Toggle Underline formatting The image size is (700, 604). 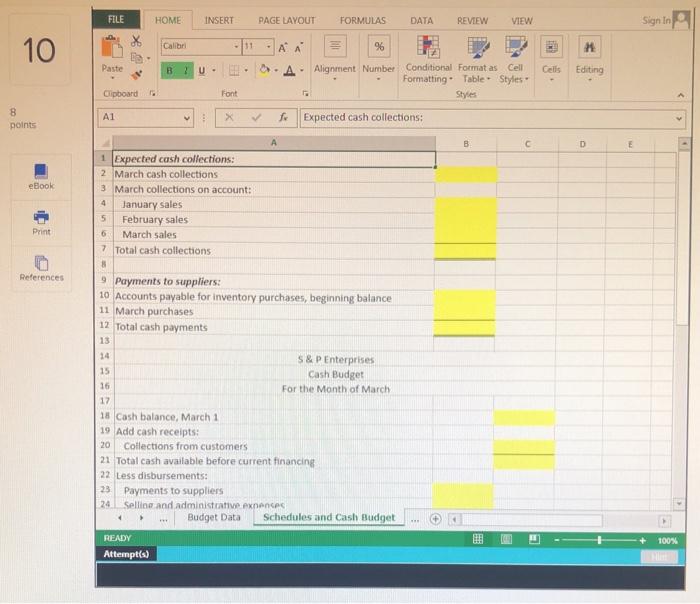[202, 71]
